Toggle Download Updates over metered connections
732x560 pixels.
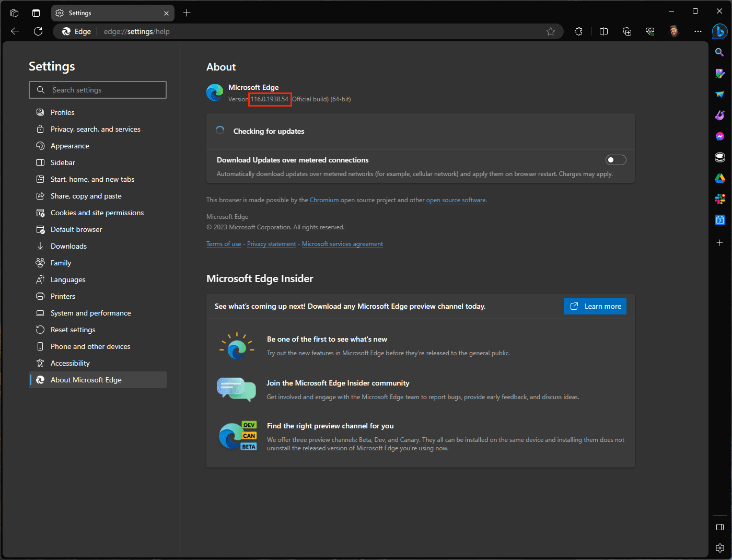click(x=615, y=160)
